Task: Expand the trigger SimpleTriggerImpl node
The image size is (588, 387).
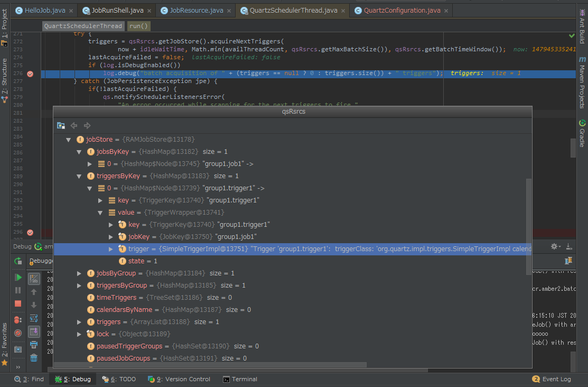Action: click(x=110, y=249)
